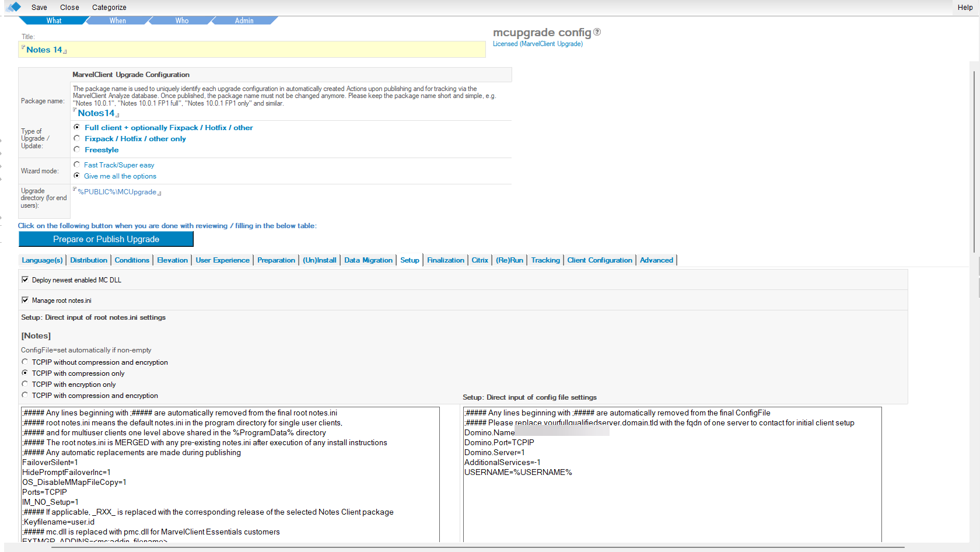Open the Language(s) tab
This screenshot has height=552, width=980.
[x=42, y=260]
